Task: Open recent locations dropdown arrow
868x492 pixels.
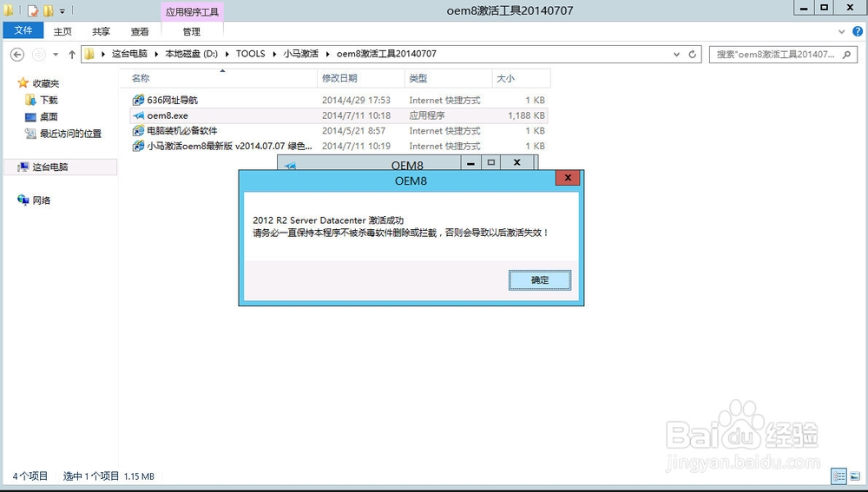Action: point(56,55)
